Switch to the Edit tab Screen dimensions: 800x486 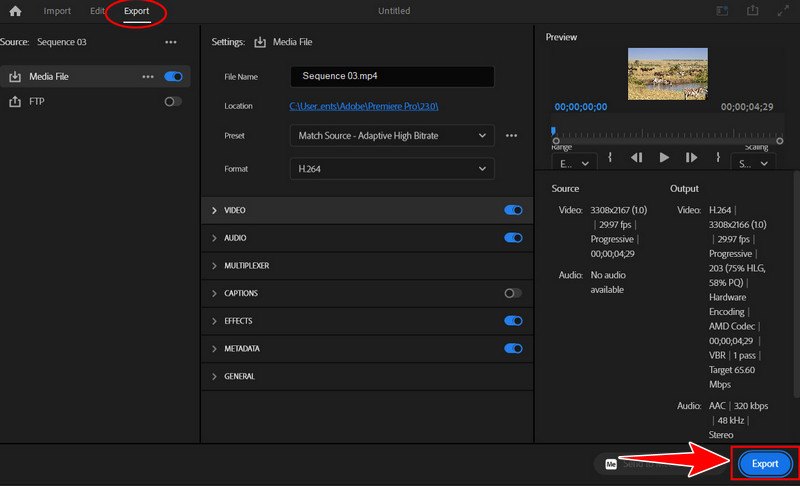(97, 11)
